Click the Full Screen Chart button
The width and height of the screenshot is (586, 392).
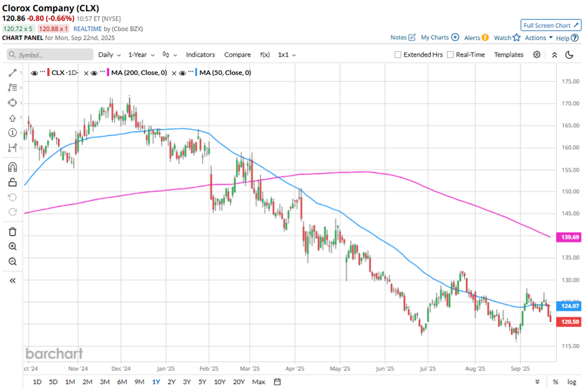pos(551,26)
